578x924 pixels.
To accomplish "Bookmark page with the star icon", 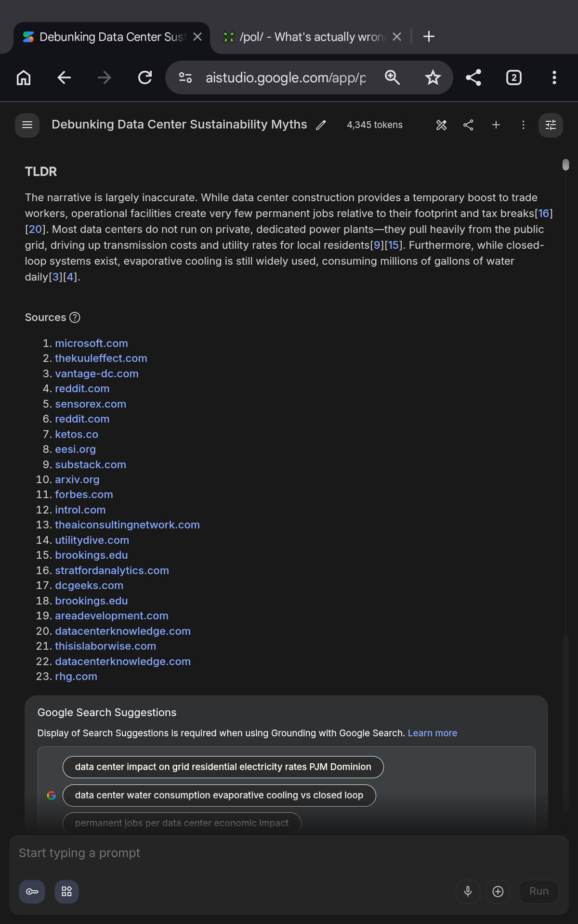I will click(433, 77).
